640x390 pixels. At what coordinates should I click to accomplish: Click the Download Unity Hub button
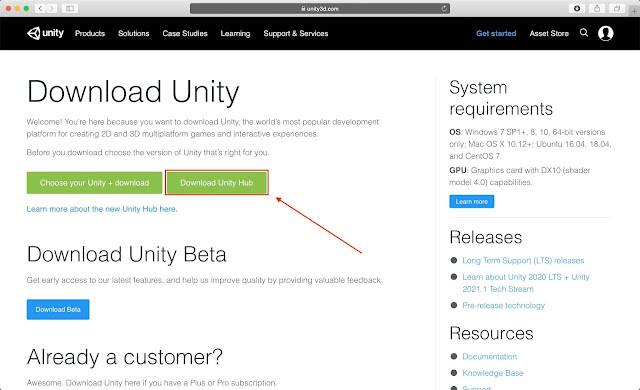[x=217, y=183]
